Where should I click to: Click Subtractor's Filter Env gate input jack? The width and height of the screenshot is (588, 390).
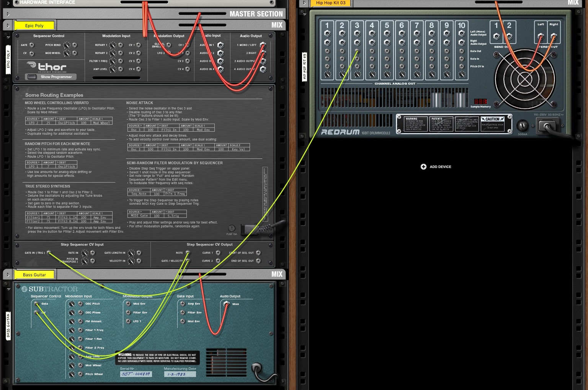click(x=183, y=313)
